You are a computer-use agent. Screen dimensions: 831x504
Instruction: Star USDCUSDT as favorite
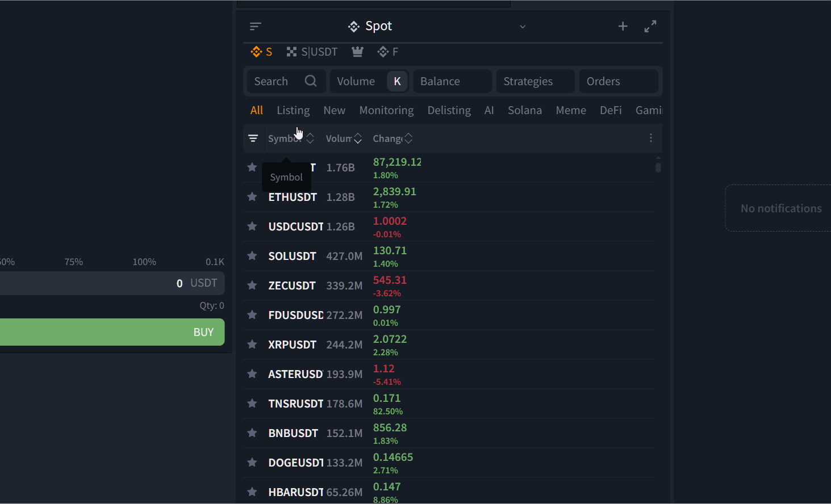(x=252, y=226)
